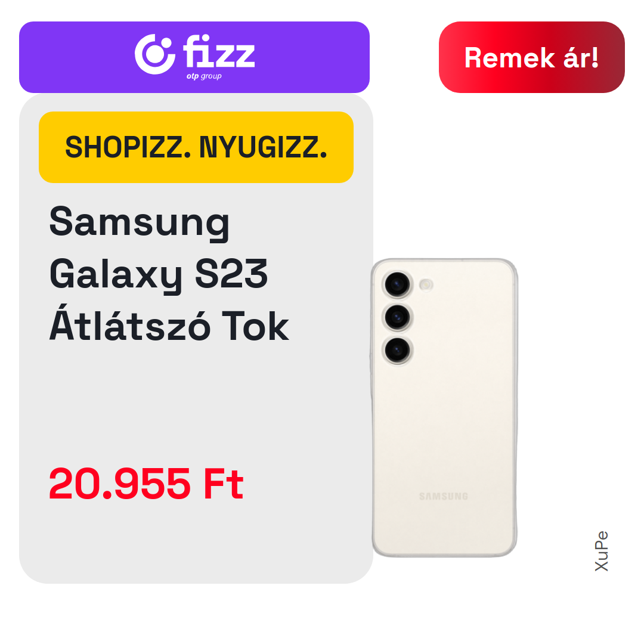The image size is (644, 644).
Task: Click the otp group label
Action: pyautogui.click(x=204, y=76)
